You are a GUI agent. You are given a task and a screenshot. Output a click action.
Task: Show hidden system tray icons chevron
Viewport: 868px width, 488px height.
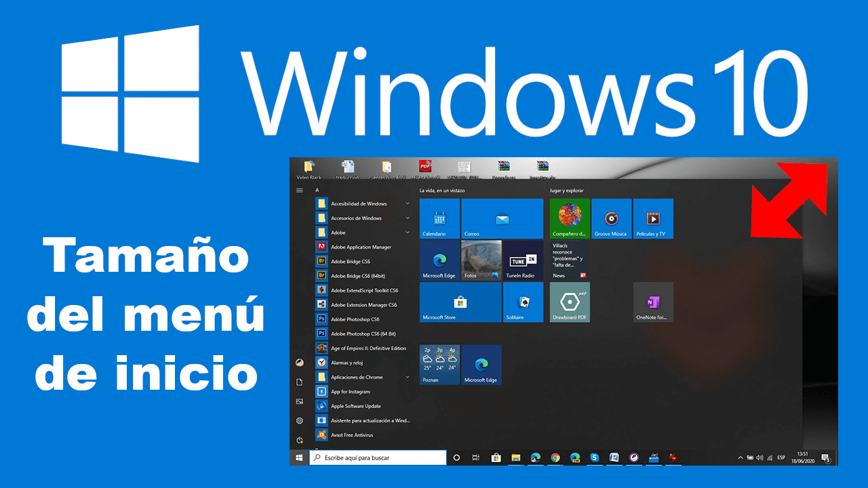coord(741,458)
